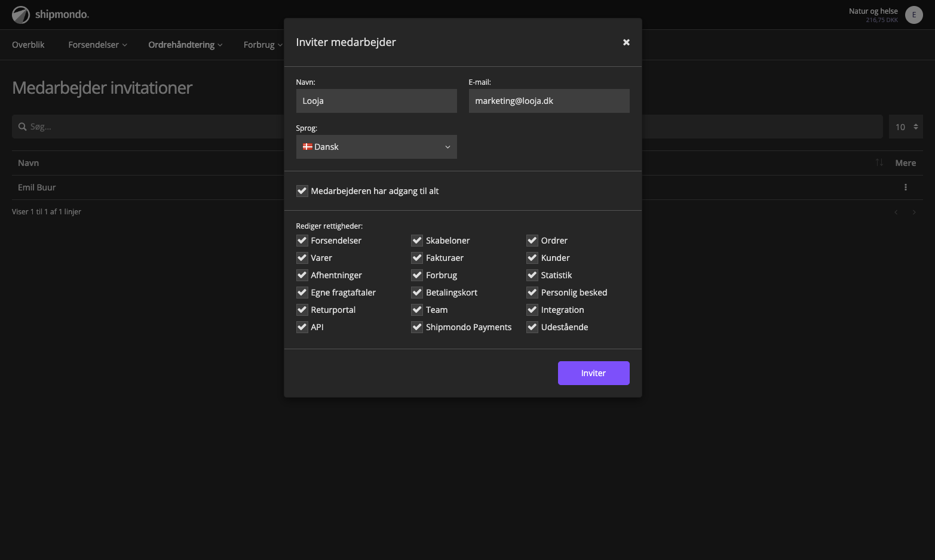
Task: Toggle the Shipmondo Payments checkbox
Action: pyautogui.click(x=417, y=327)
